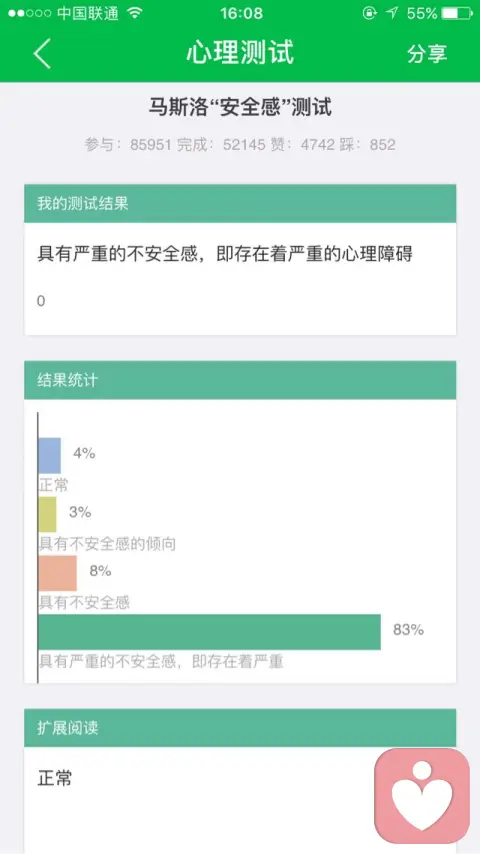
Task: Open the pink heart app icon
Action: tap(422, 796)
